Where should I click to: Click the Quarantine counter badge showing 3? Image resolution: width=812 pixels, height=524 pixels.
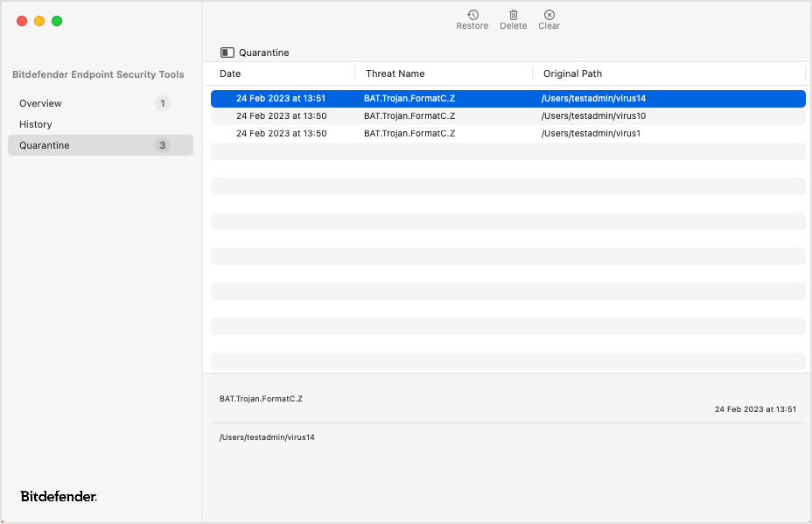(162, 145)
